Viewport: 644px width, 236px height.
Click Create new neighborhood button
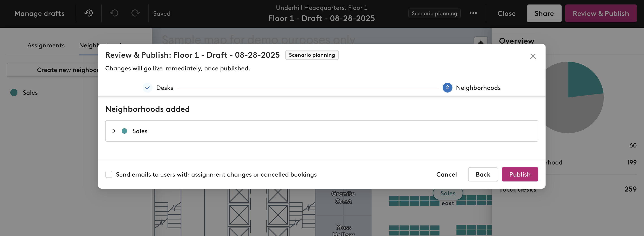click(53, 70)
